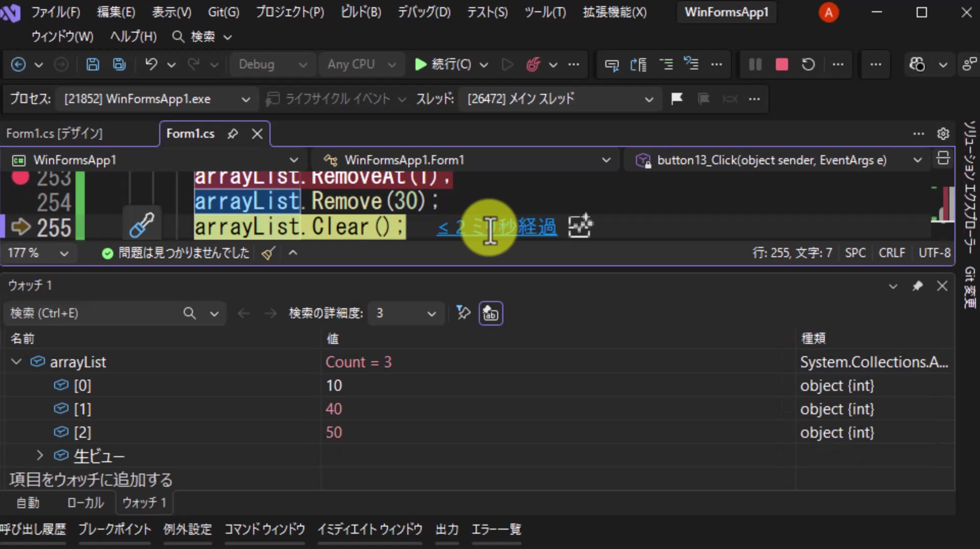Open the GitHub Copilot icon

pos(917,64)
